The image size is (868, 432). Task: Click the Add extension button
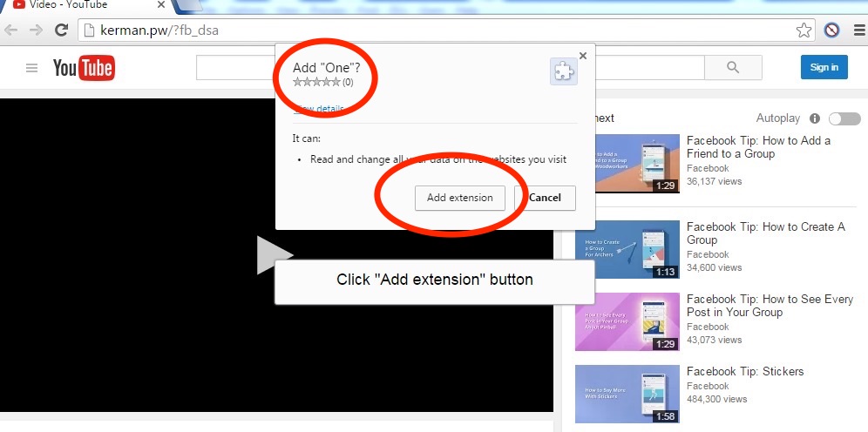tap(460, 198)
